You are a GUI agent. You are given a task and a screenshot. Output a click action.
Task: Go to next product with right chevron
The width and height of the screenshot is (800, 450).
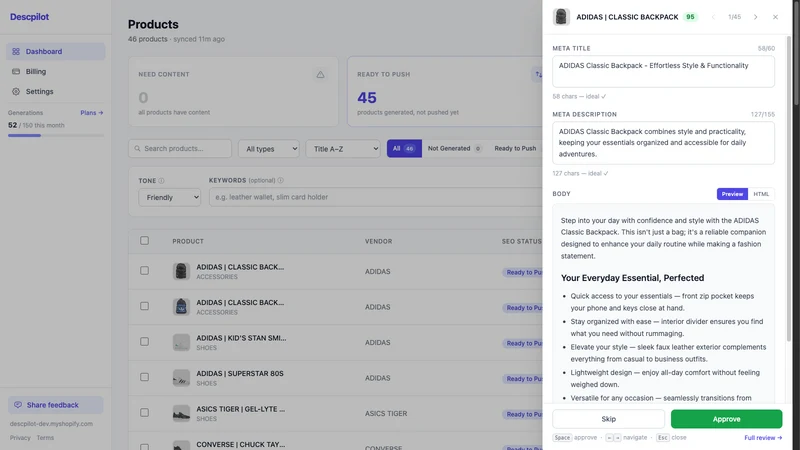click(x=756, y=17)
